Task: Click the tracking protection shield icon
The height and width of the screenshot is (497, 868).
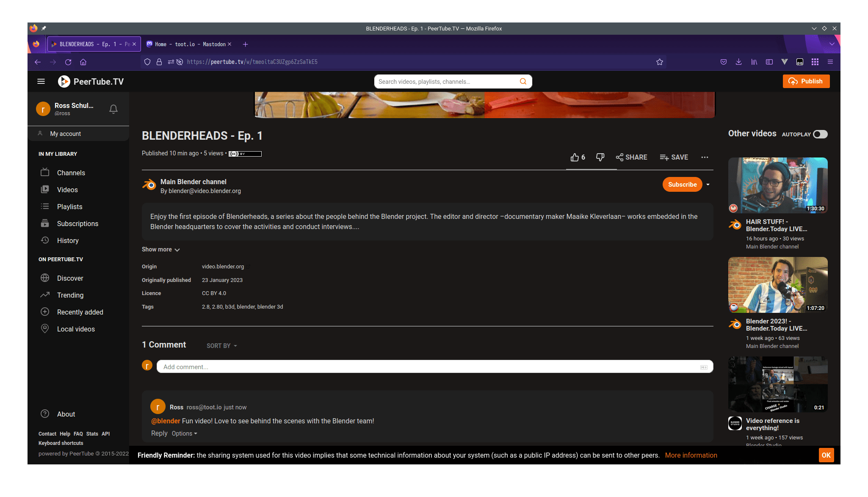Action: (x=147, y=62)
